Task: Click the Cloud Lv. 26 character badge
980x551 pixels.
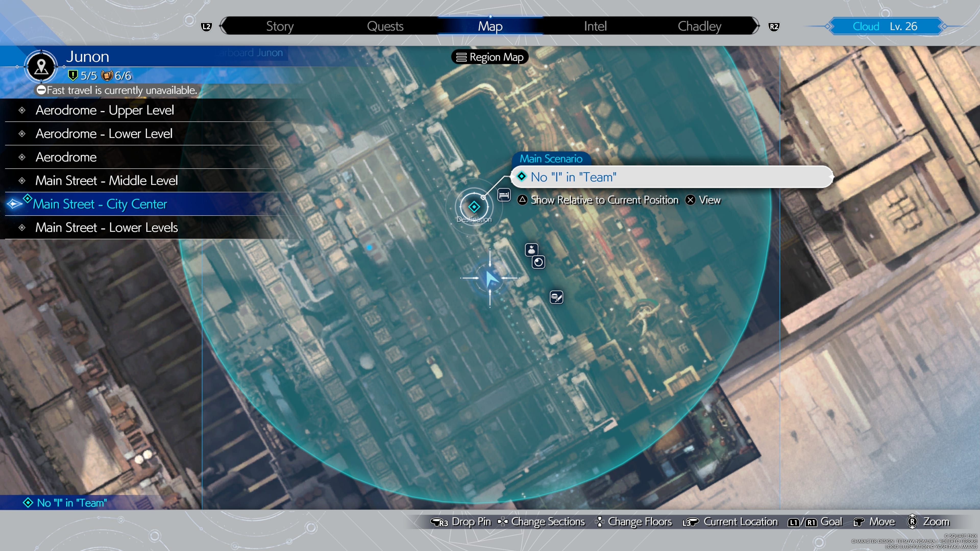Action: point(885,26)
